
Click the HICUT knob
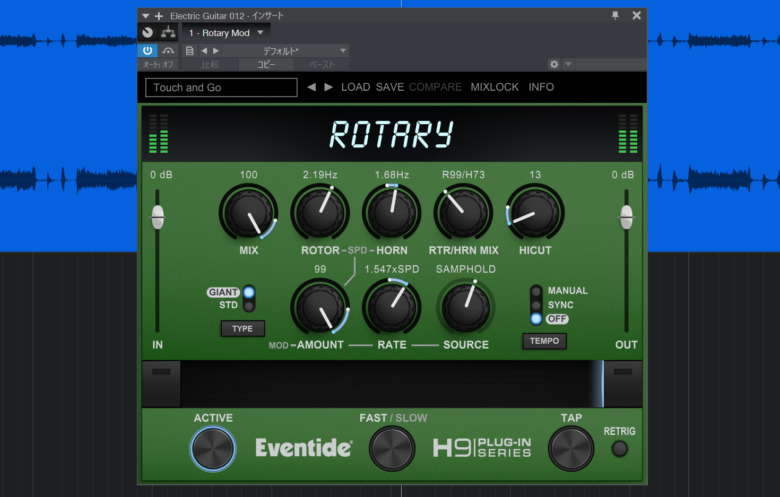pyautogui.click(x=535, y=213)
